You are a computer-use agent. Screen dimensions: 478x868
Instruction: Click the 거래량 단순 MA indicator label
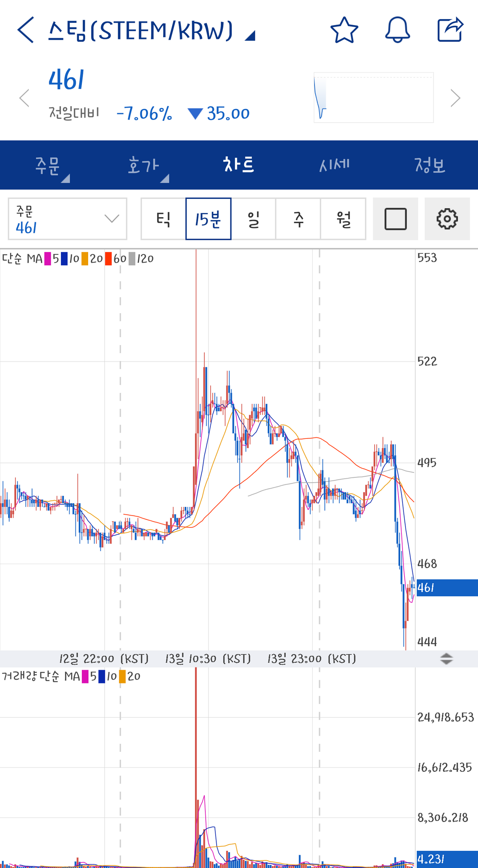41,676
